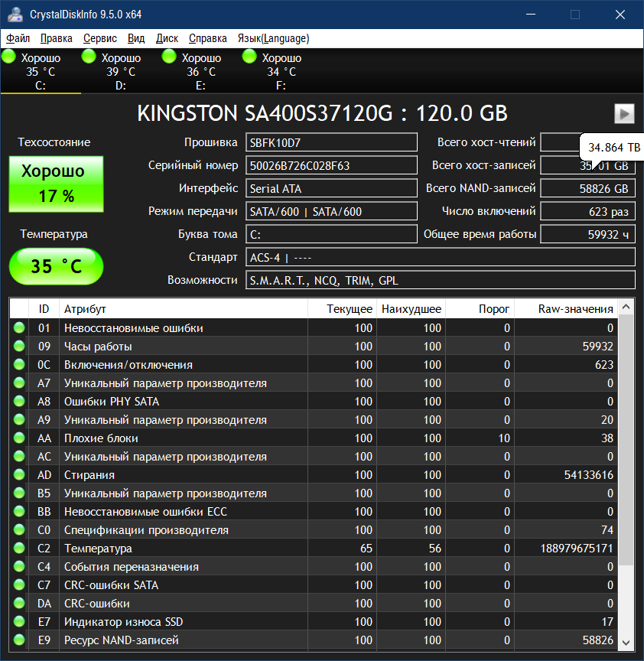Image resolution: width=644 pixels, height=661 pixels.
Task: Click status dot of row E9 Ресурс NAND-записей
Action: (x=19, y=640)
